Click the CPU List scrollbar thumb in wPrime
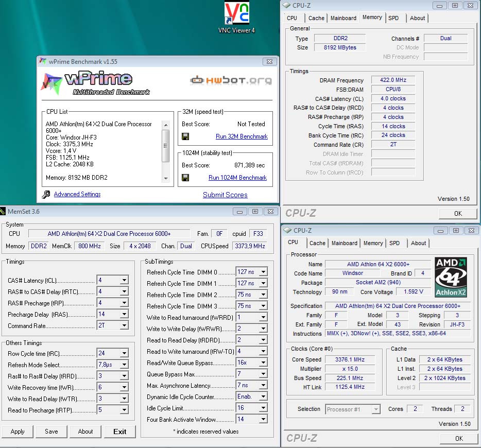 pos(166,146)
